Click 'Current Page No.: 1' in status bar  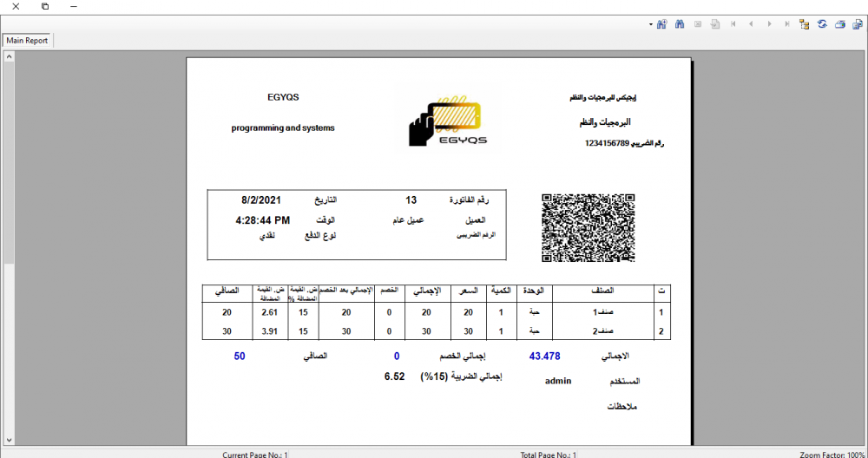(x=254, y=455)
